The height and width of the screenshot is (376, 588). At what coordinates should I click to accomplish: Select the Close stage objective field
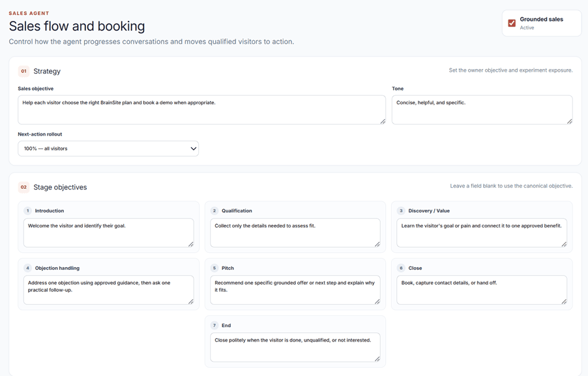(x=482, y=290)
